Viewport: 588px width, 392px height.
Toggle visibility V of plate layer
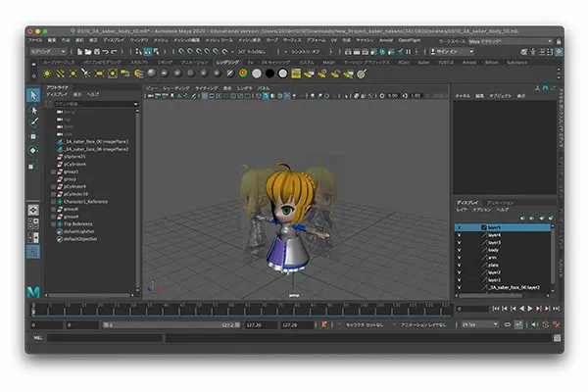point(459,266)
